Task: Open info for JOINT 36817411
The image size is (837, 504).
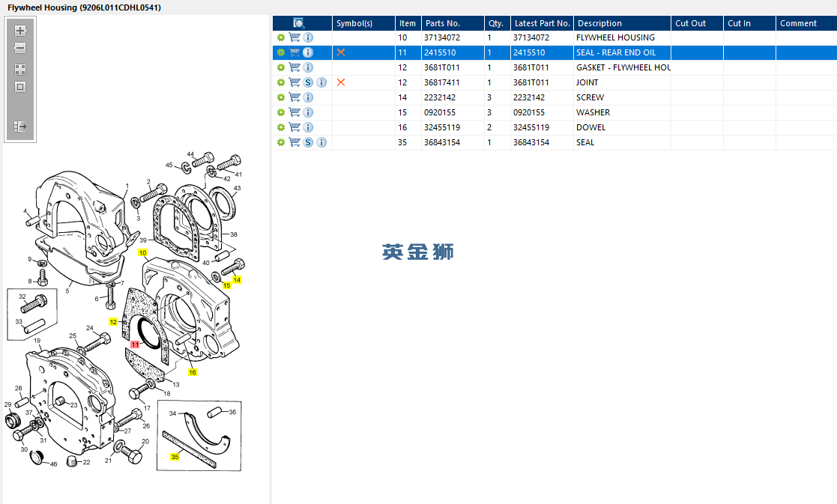Action: 321,82
